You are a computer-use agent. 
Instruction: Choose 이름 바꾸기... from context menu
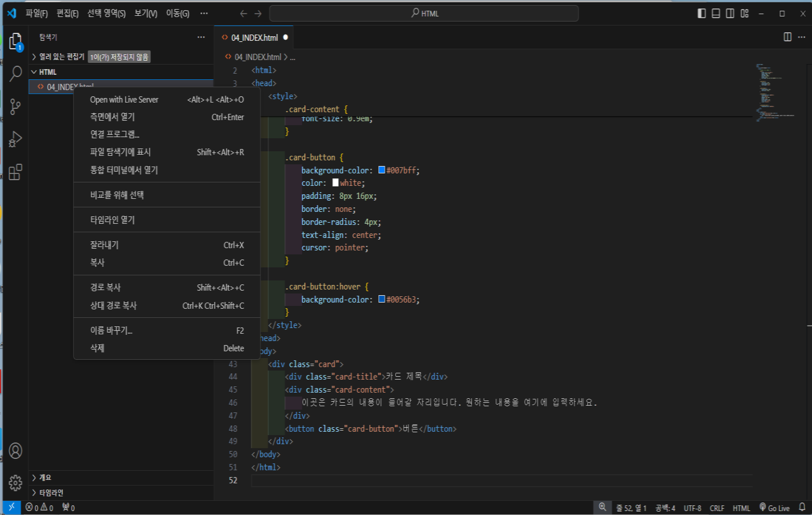coord(167,330)
